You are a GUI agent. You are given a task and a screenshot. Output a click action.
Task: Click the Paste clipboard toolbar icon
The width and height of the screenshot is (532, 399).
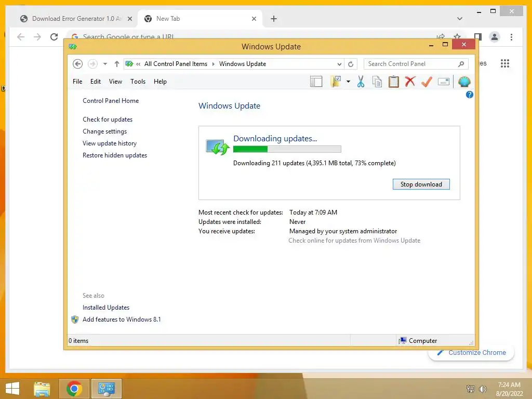[394, 82]
